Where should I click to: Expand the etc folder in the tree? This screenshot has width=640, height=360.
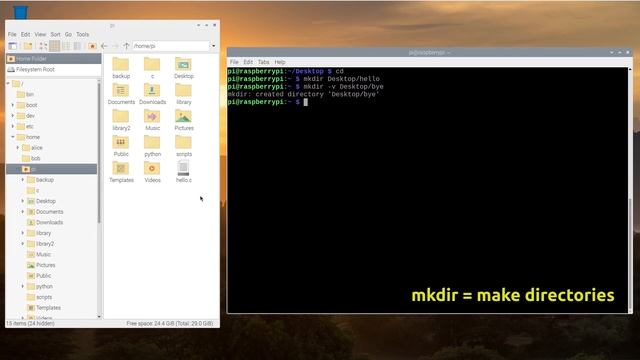click(13, 126)
